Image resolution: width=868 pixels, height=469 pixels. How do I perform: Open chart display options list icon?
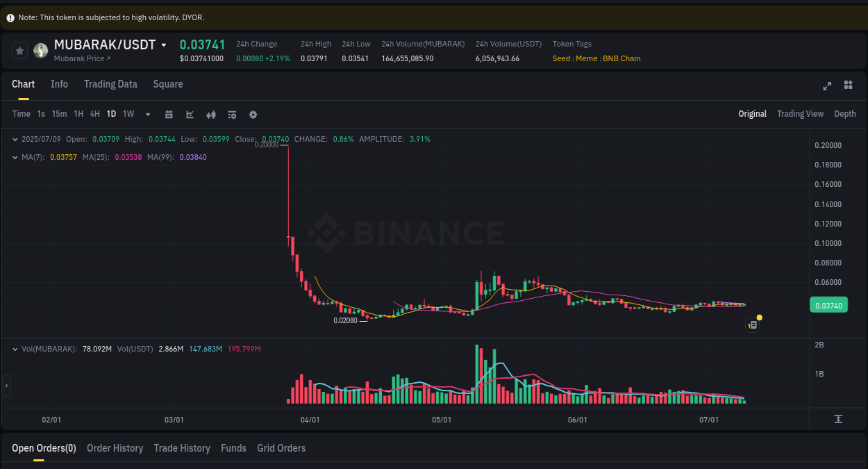click(232, 113)
